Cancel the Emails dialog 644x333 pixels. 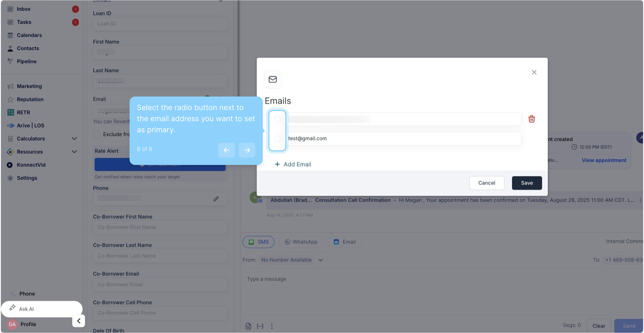click(x=486, y=183)
